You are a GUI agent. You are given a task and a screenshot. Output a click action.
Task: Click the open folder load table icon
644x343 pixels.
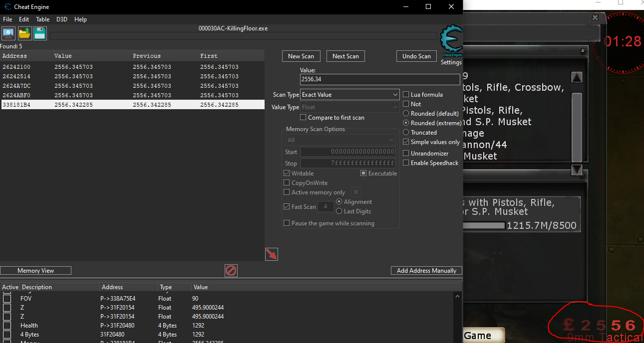(24, 33)
